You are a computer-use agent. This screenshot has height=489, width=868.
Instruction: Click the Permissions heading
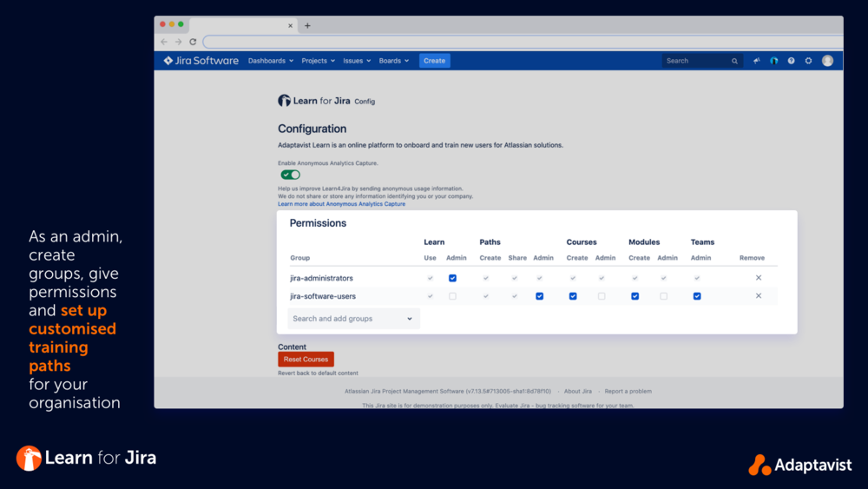coord(318,223)
